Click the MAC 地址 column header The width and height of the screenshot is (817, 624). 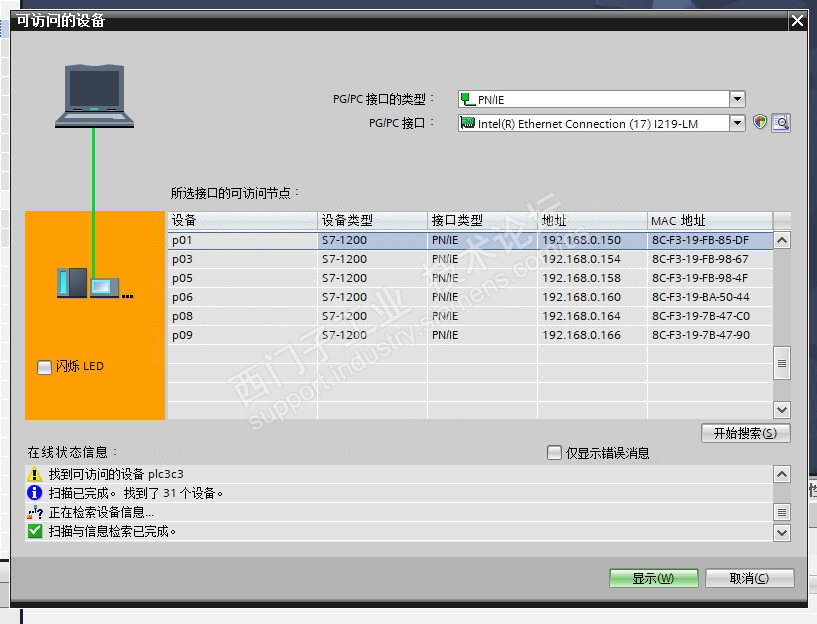pos(710,220)
